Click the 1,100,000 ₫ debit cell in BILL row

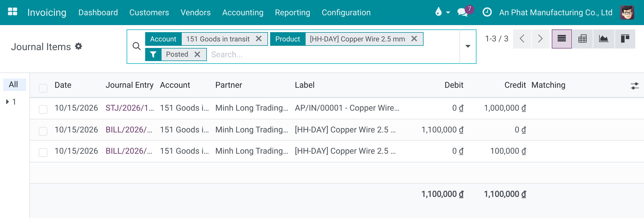pos(442,130)
